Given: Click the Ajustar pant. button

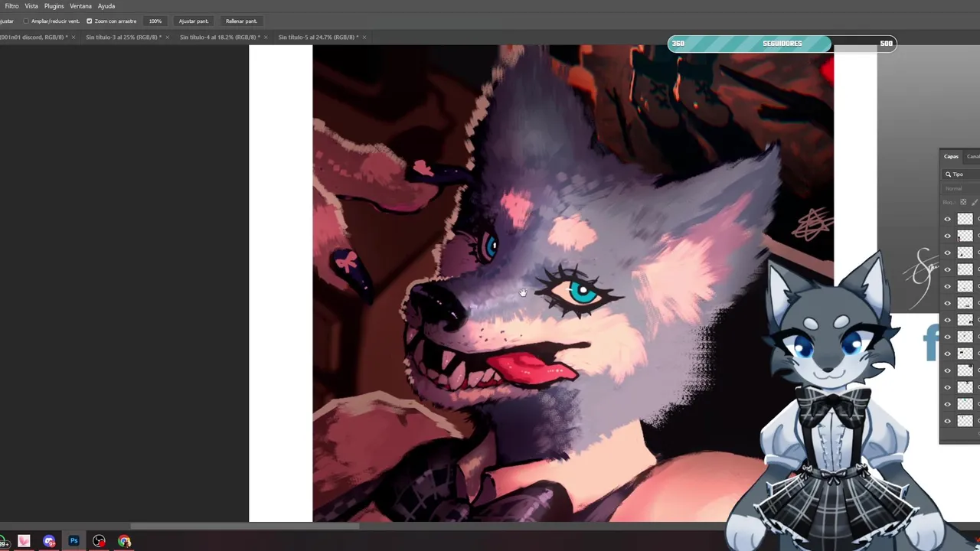Looking at the screenshot, I should 194,21.
